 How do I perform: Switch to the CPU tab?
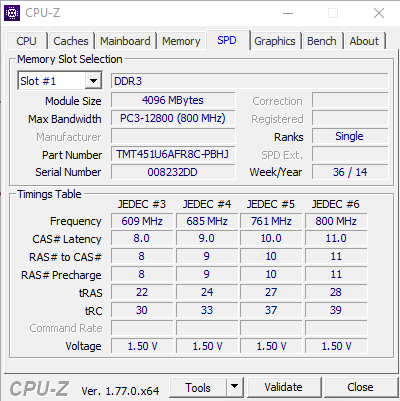tap(26, 41)
